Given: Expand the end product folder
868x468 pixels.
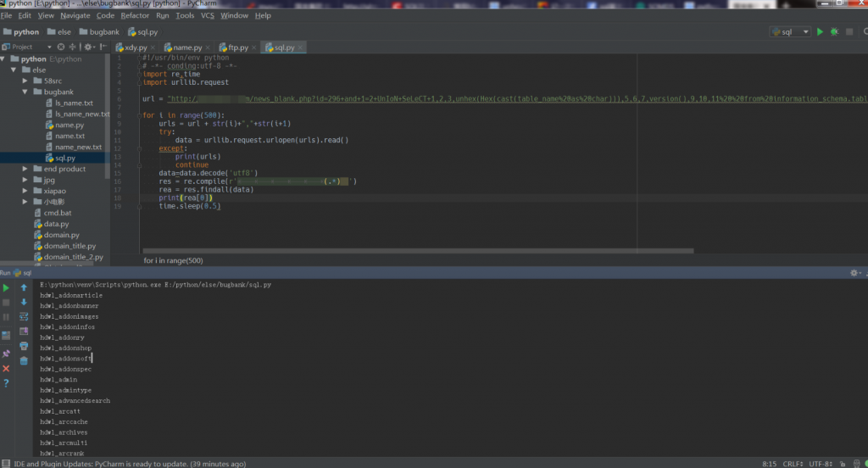Looking at the screenshot, I should pos(25,169).
